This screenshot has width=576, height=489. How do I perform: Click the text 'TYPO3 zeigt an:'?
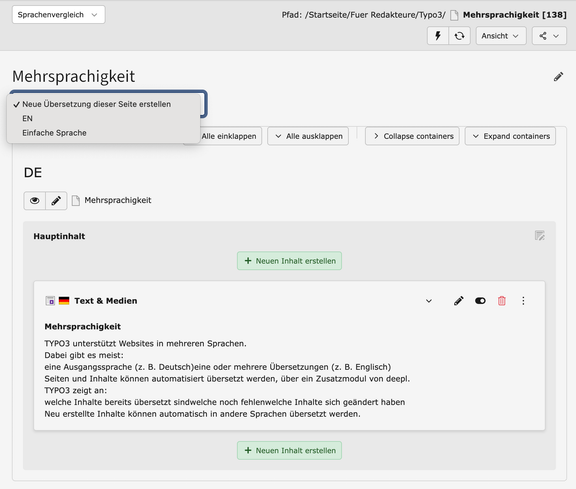[x=76, y=391]
